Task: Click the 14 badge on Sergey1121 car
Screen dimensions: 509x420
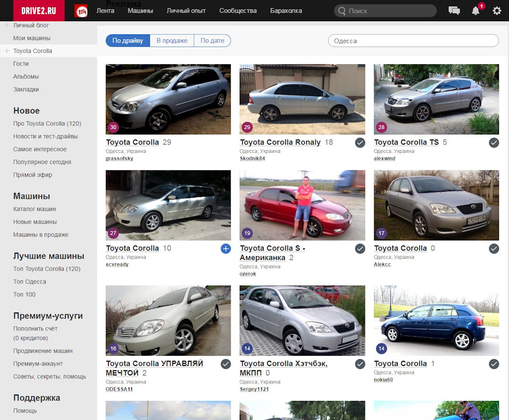Action: tap(247, 348)
